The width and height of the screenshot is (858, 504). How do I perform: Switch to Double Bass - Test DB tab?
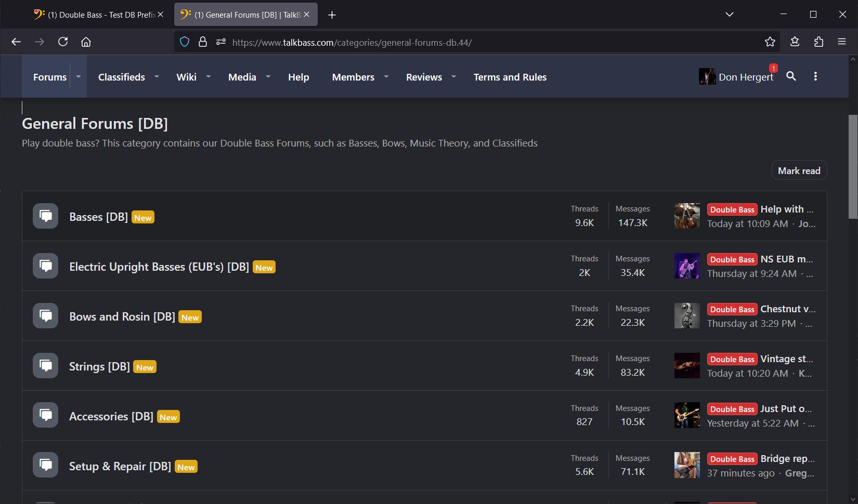tap(98, 15)
